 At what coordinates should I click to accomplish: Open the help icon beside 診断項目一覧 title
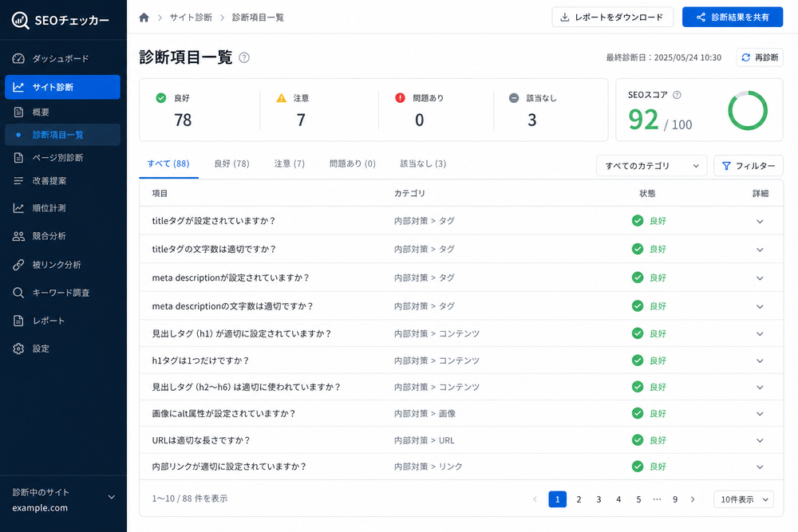click(244, 57)
